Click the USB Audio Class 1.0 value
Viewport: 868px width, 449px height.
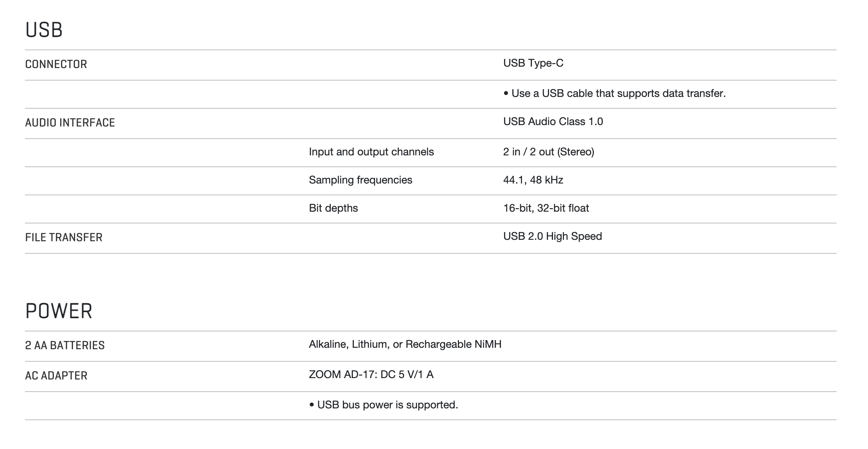tap(553, 122)
